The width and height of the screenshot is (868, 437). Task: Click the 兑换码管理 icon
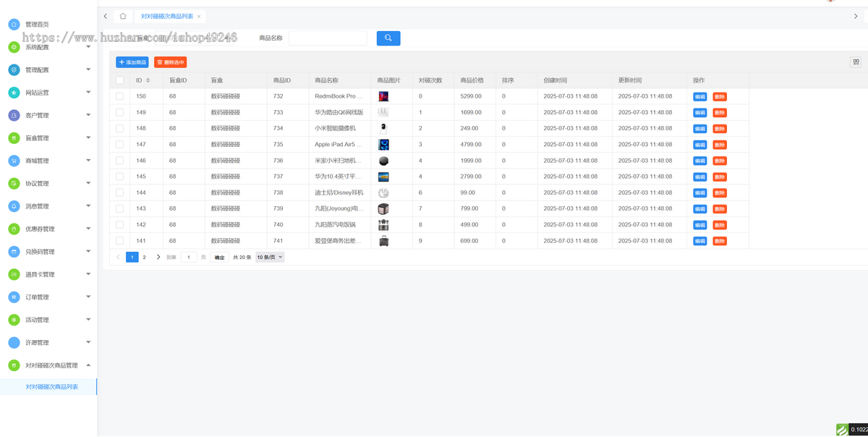pos(14,252)
